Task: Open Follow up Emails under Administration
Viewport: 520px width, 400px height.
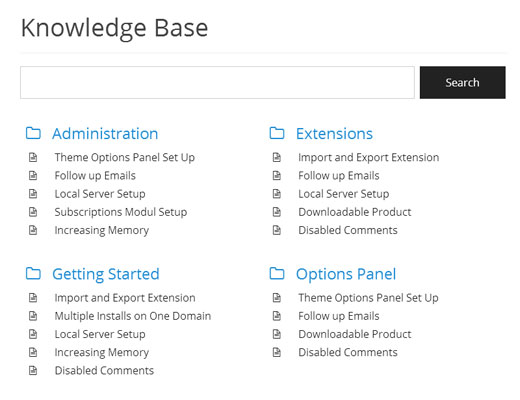Action: (95, 176)
